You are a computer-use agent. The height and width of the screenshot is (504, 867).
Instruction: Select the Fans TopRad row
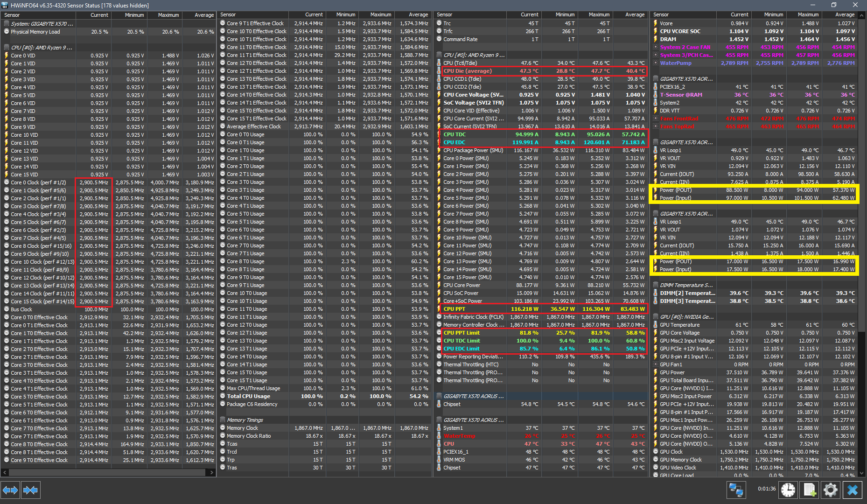click(x=755, y=126)
